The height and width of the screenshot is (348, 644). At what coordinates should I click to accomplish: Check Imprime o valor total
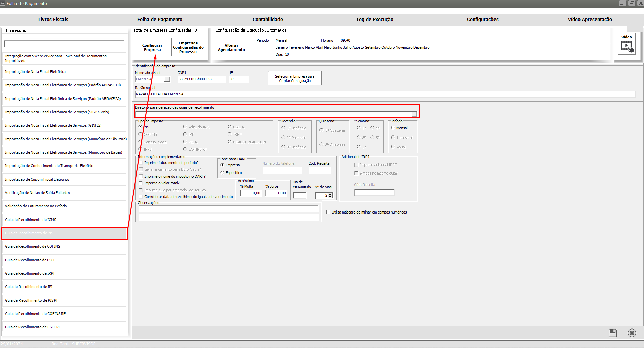click(x=141, y=183)
